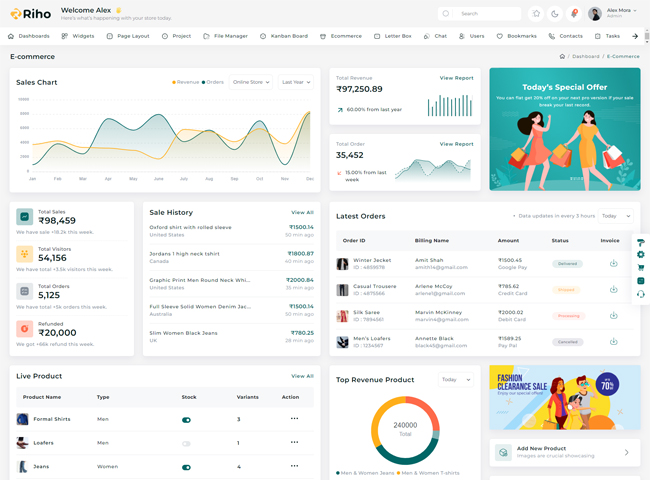
Task: Click the shopping cart icon in side panel
Action: tap(641, 268)
